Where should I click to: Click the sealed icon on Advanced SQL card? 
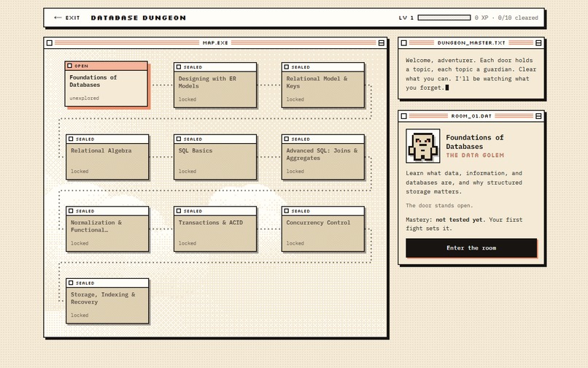287,139
